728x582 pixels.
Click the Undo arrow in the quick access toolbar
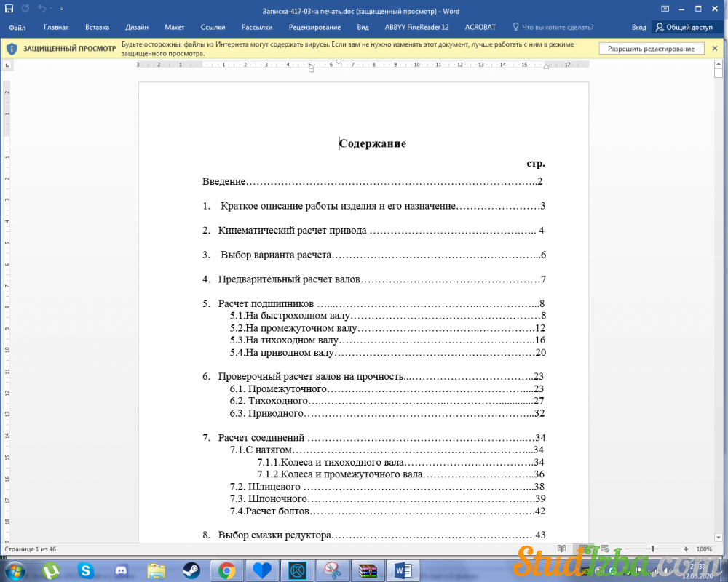pos(41,9)
